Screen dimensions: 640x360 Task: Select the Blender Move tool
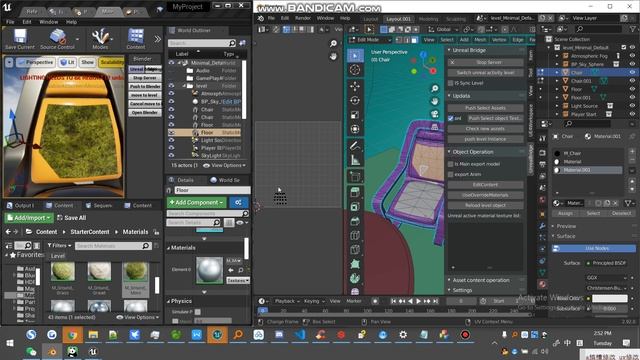355,86
